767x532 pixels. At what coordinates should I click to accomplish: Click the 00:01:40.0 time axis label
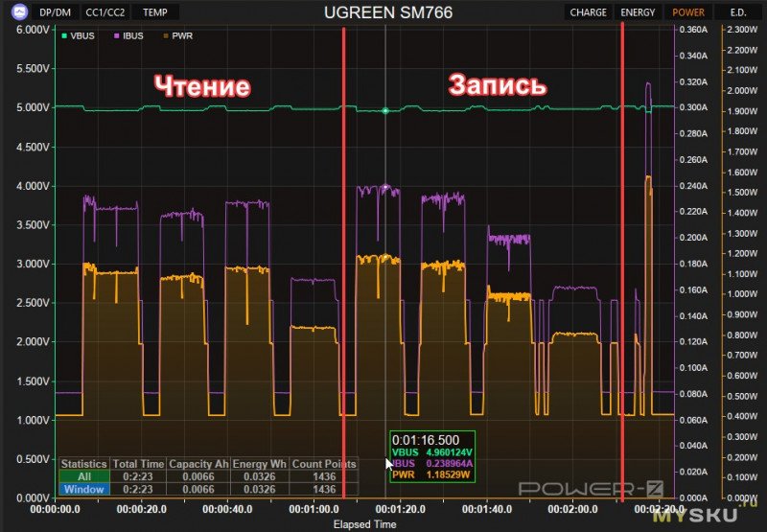pos(487,510)
